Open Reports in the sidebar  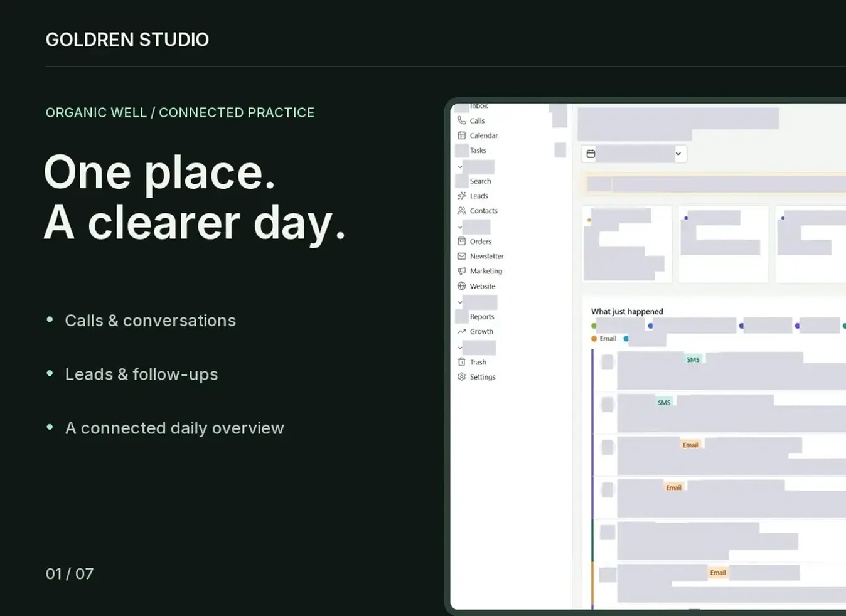coord(482,317)
